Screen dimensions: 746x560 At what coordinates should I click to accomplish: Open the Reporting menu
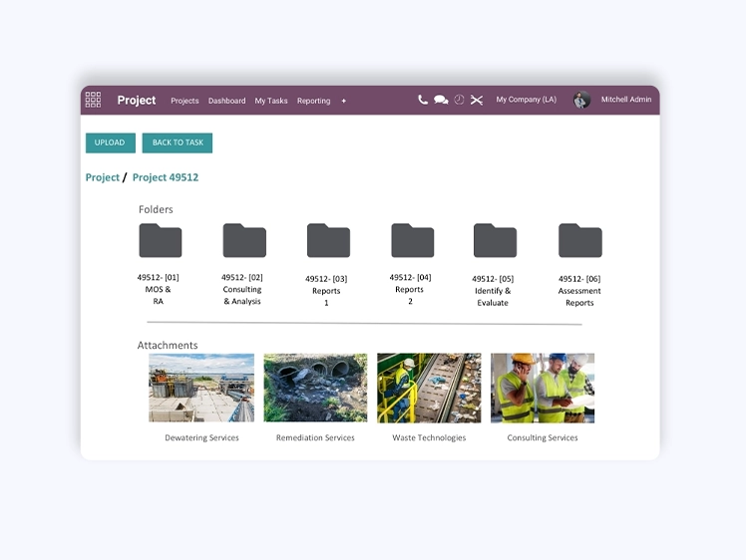pyautogui.click(x=313, y=101)
